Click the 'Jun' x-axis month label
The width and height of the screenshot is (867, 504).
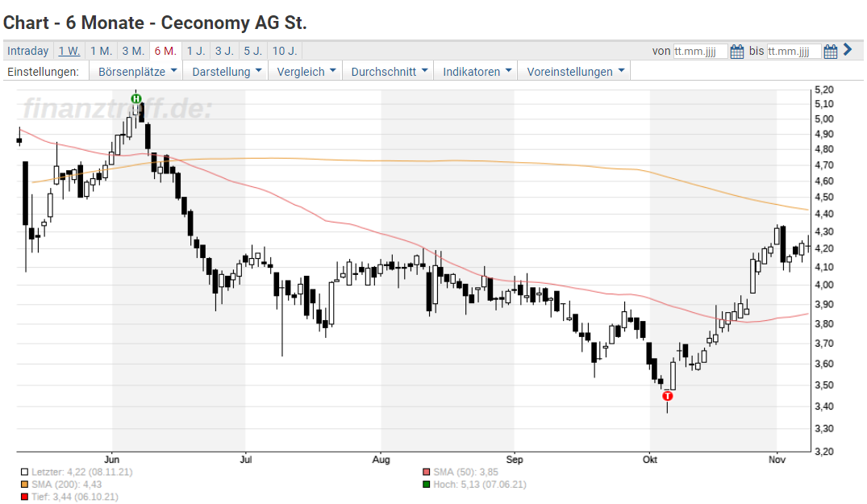[111, 459]
